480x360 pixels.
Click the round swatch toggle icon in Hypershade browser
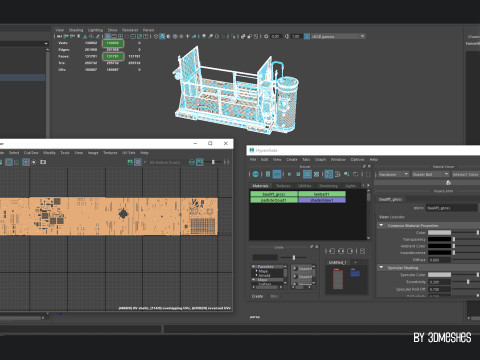[x=255, y=174]
